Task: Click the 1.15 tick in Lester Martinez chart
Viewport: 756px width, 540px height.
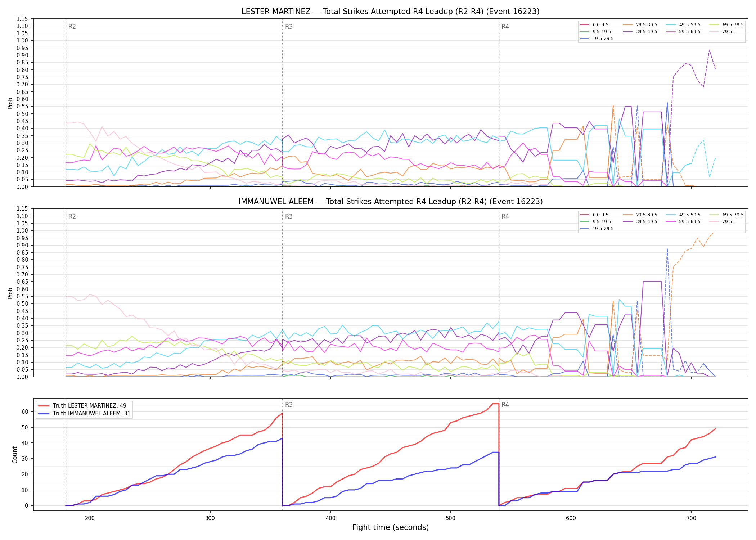Action: [23, 19]
